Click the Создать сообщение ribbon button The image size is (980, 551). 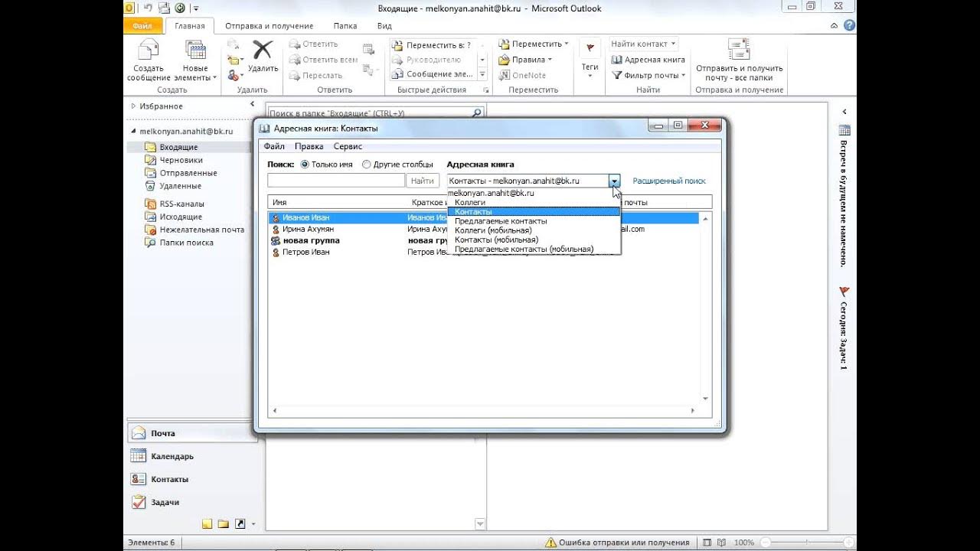coord(148,60)
